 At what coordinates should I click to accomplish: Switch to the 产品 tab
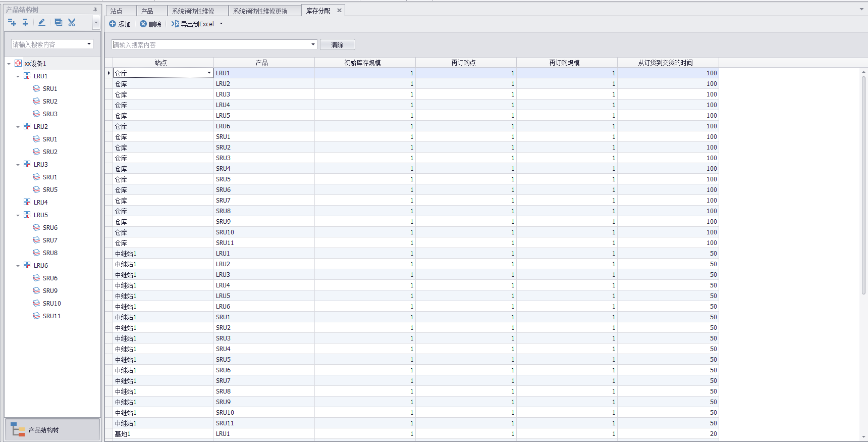147,11
